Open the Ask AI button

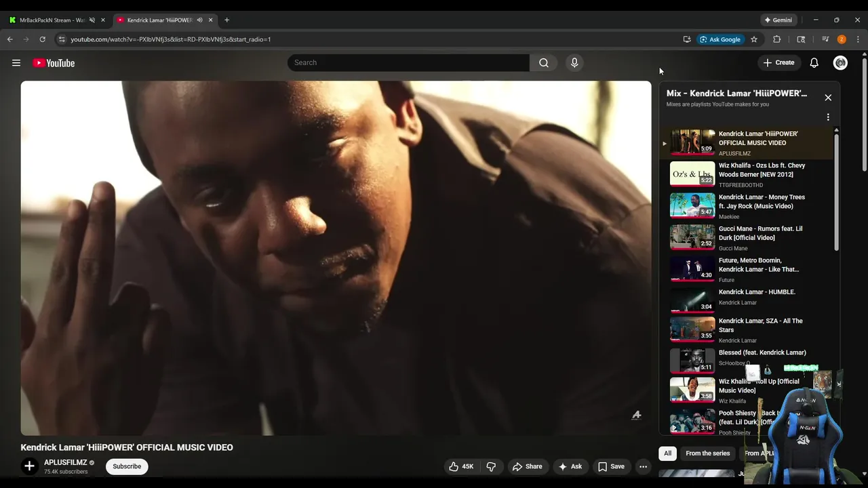(570, 466)
